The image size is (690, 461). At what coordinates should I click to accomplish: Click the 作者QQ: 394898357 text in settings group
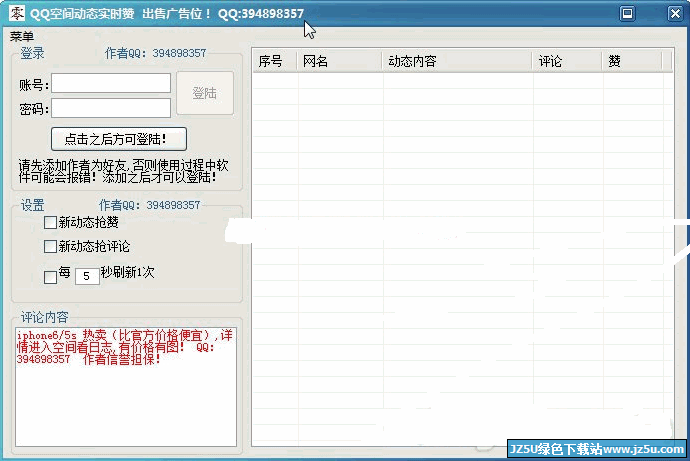[x=150, y=205]
